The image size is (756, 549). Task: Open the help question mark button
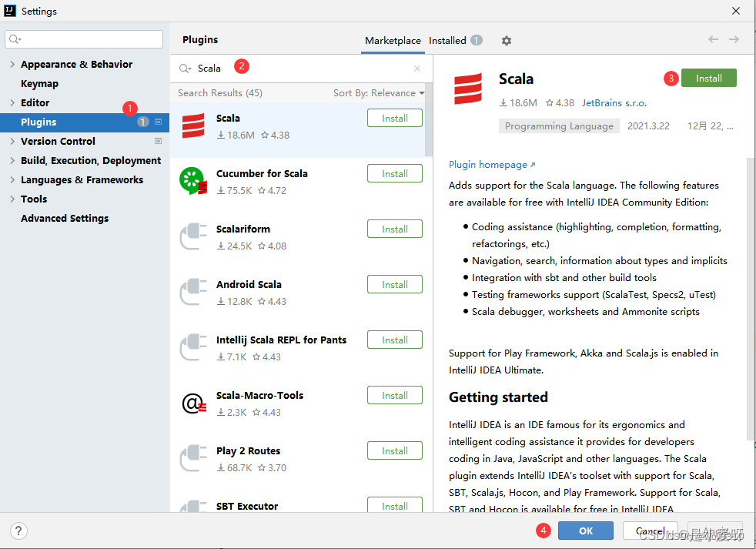click(x=18, y=531)
